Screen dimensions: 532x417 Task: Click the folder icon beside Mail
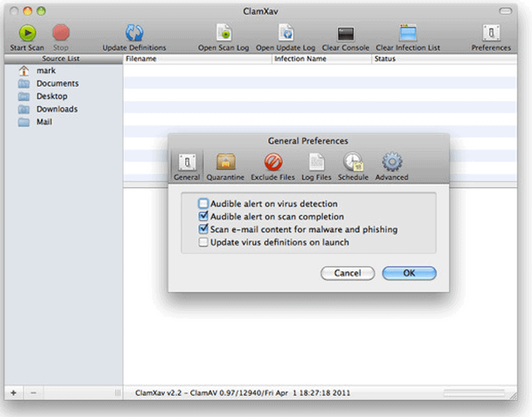point(24,122)
